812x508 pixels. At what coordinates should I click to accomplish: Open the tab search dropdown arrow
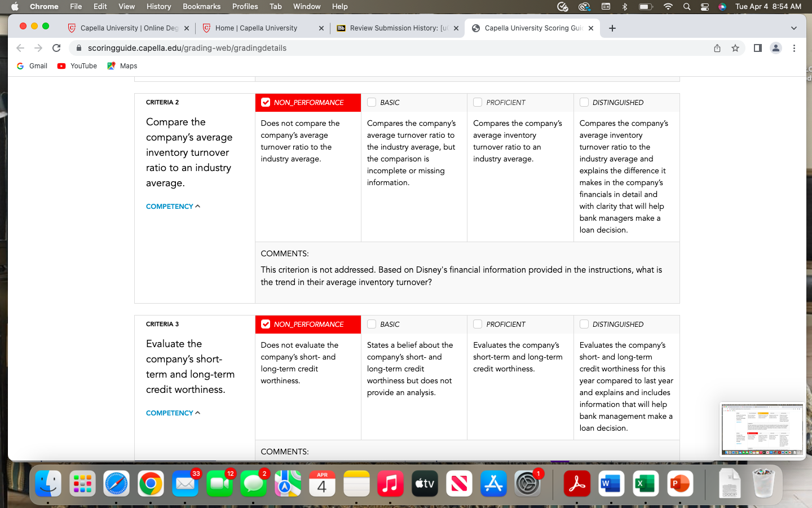coord(794,28)
